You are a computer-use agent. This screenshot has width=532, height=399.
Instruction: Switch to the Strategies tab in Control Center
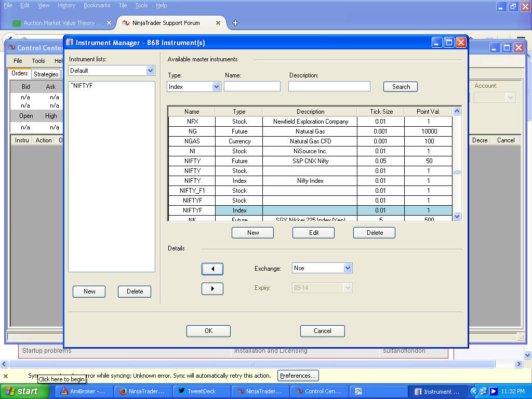click(x=46, y=74)
